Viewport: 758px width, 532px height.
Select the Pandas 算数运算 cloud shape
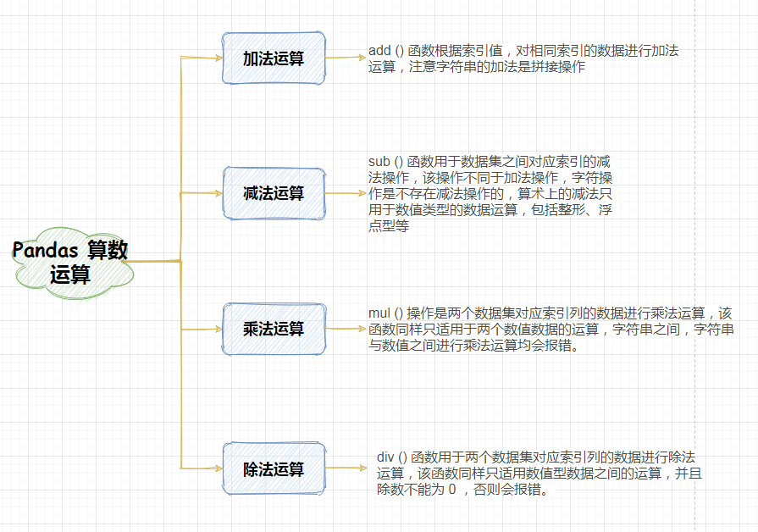(x=71, y=262)
